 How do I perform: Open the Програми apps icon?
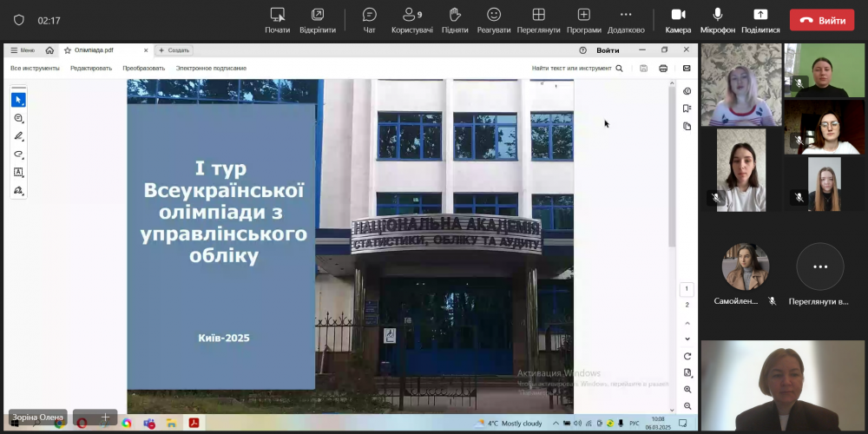(583, 15)
